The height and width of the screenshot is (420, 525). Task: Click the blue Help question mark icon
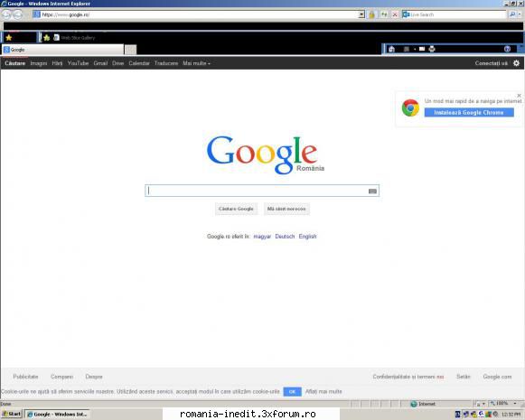(507, 49)
